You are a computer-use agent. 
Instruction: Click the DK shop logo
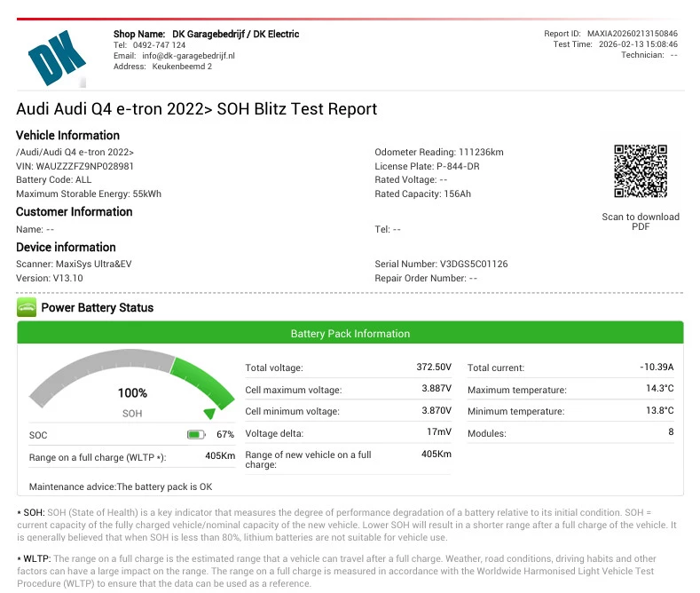pos(57,55)
